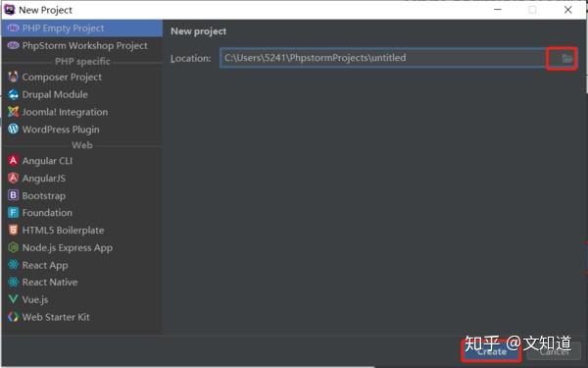This screenshot has width=588, height=368.
Task: Click the Composer Project icon
Action: (x=13, y=77)
